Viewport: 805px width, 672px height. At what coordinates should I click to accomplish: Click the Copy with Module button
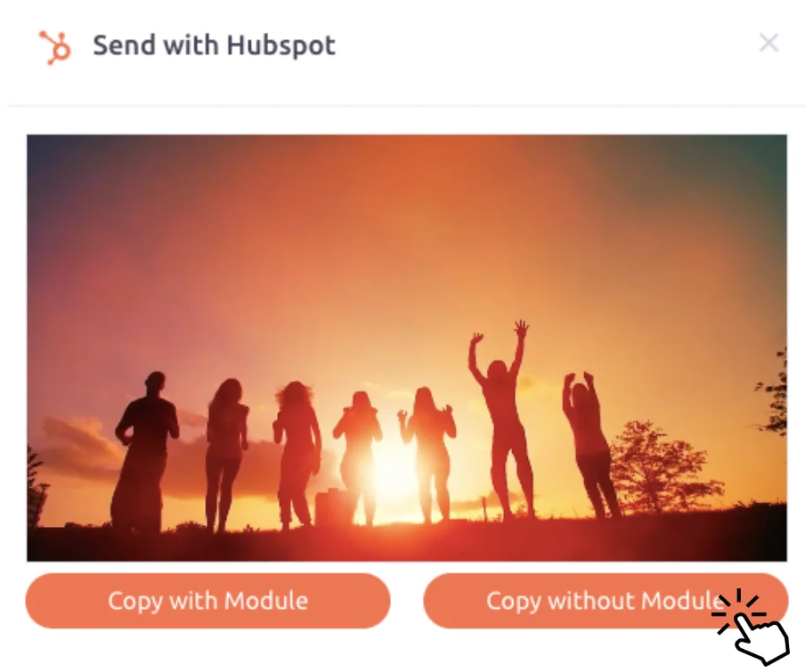click(207, 600)
